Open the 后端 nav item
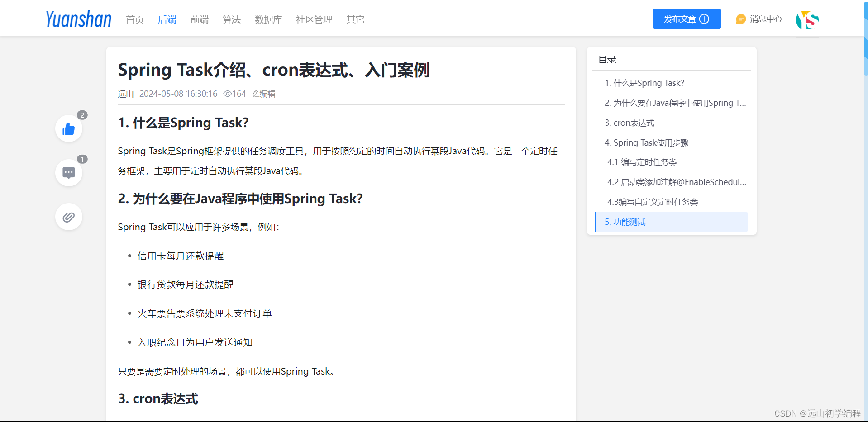 tap(167, 19)
